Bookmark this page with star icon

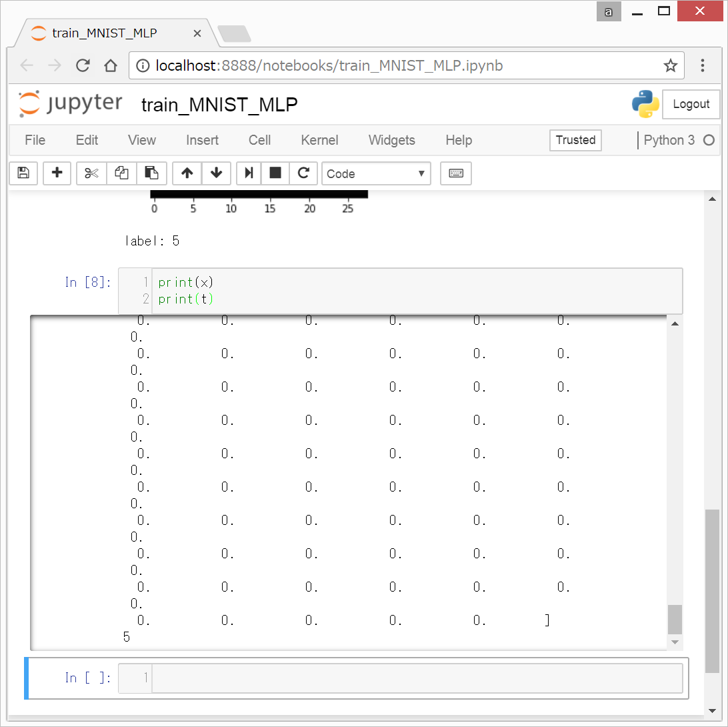coord(670,65)
